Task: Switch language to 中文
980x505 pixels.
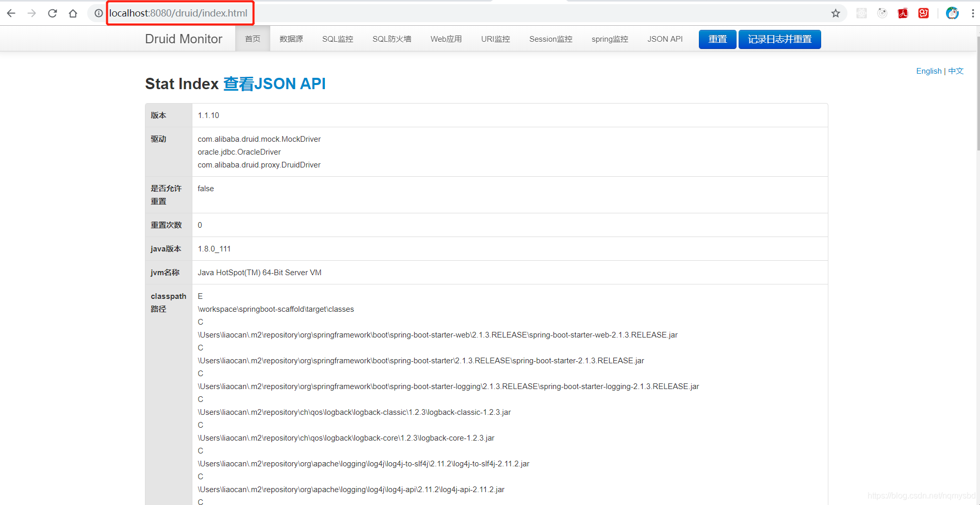Action: coord(956,71)
